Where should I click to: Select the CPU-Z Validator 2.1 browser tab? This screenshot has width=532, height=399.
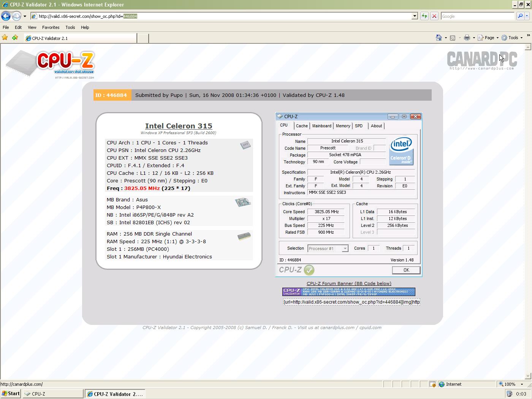pos(80,38)
